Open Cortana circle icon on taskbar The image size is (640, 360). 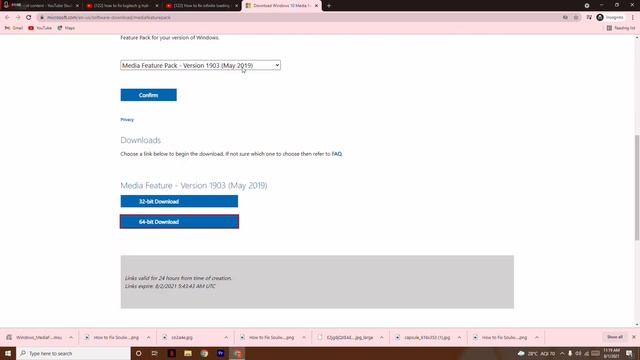[139, 353]
